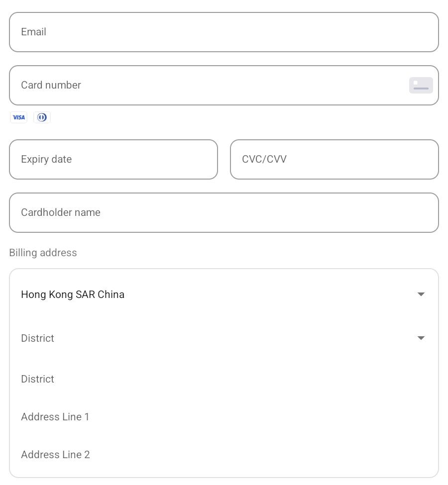The width and height of the screenshot is (448, 485).
Task: Click the District text field below the dropdown
Action: [x=224, y=379]
